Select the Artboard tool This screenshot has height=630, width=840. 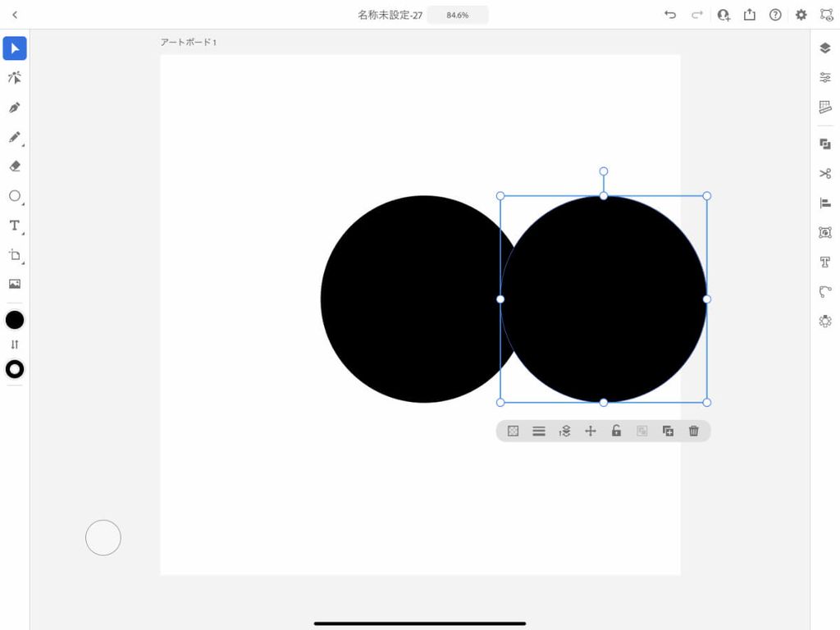pos(15,255)
